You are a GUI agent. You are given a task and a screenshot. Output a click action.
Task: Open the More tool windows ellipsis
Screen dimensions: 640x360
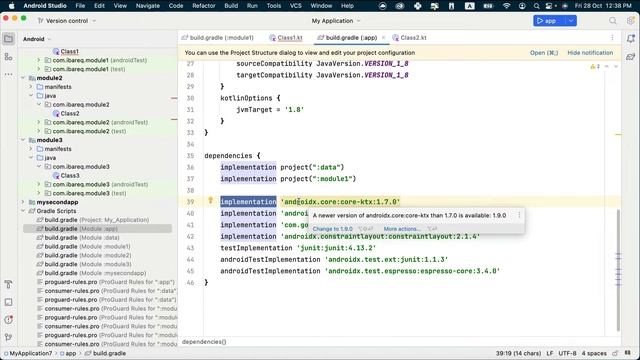8,74
